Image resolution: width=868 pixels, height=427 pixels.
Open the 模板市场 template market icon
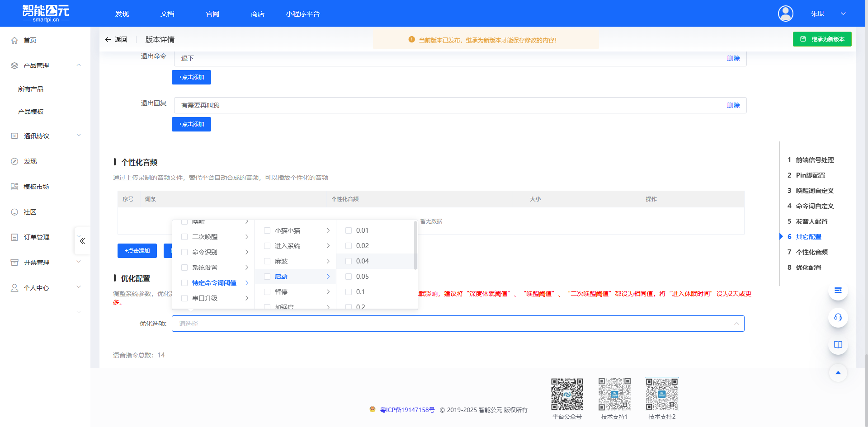pyautogui.click(x=14, y=186)
